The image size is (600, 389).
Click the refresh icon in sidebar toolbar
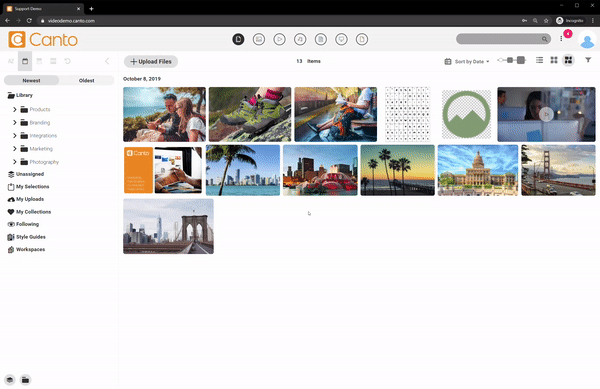[x=67, y=61]
